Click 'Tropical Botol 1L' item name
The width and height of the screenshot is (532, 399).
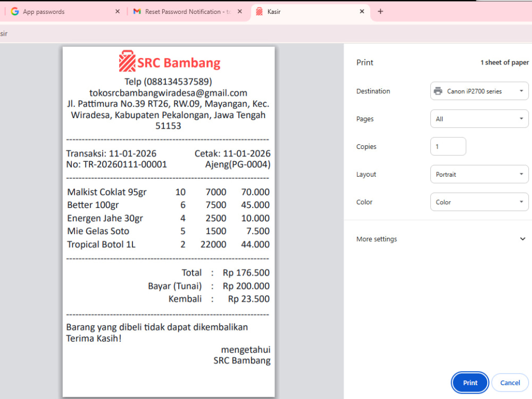(101, 244)
